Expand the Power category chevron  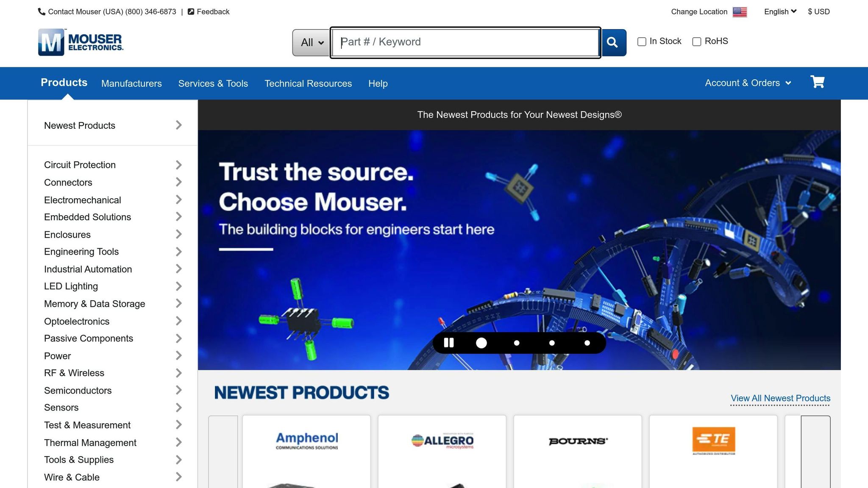pos(179,355)
